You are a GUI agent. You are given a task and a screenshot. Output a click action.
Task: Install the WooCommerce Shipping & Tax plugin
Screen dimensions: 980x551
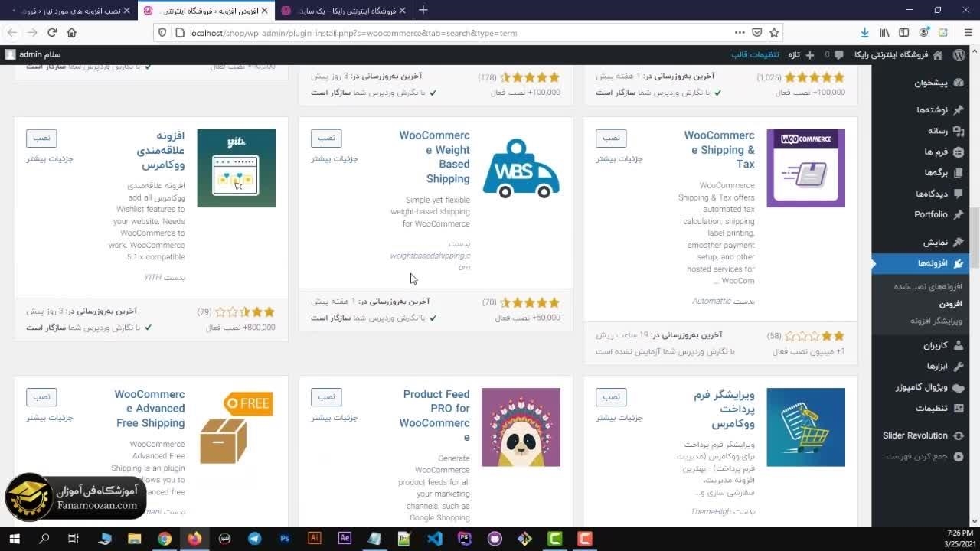[611, 139]
